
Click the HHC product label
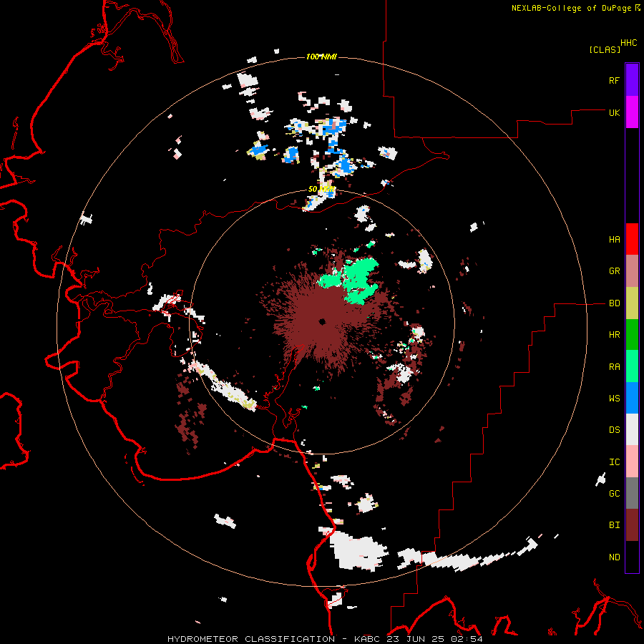click(x=629, y=43)
